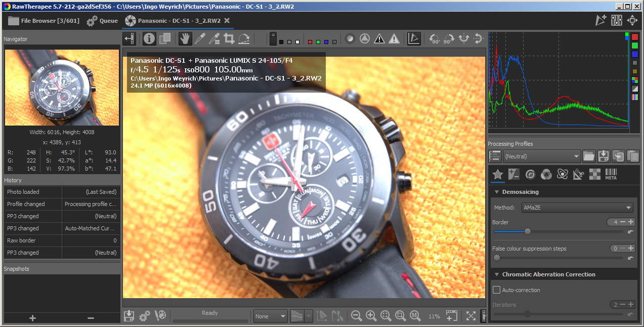Open the monitor profile None dropdown

(x=271, y=316)
